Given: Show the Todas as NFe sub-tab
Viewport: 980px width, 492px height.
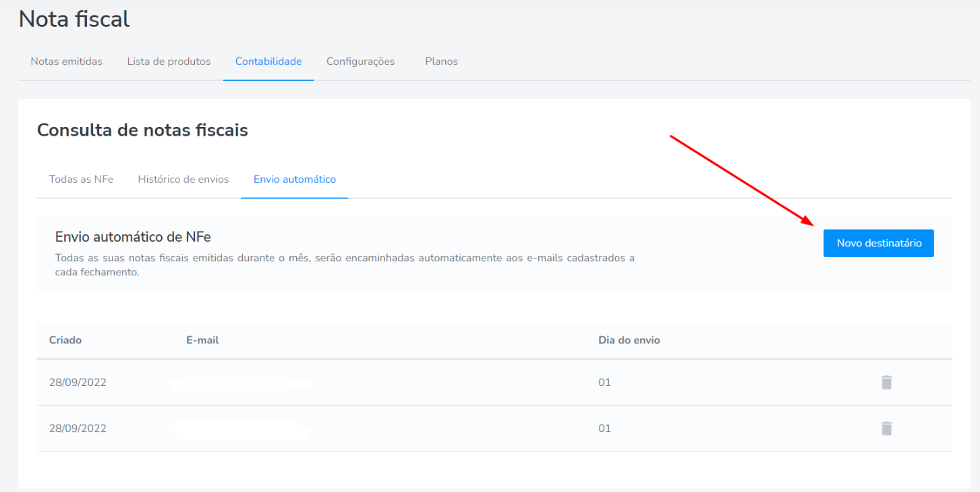Looking at the screenshot, I should click(81, 180).
